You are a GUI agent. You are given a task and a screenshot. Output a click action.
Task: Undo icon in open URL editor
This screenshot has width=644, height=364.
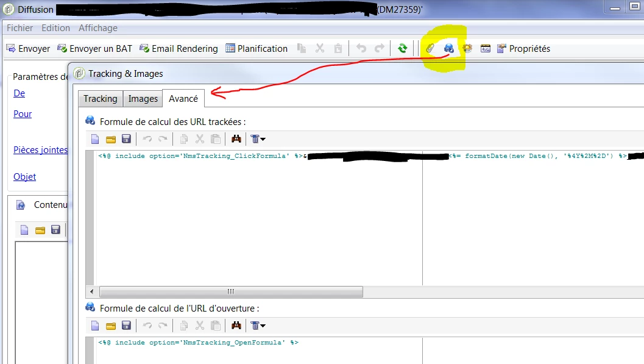[147, 326]
